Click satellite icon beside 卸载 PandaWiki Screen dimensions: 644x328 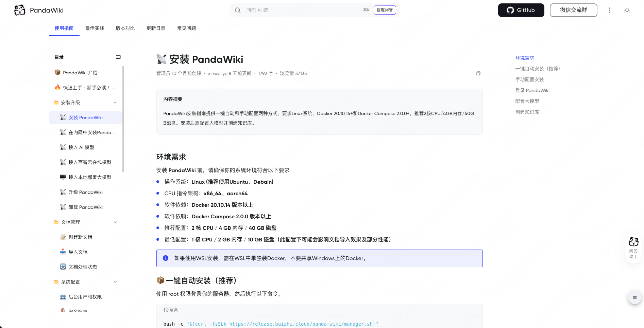click(63, 207)
